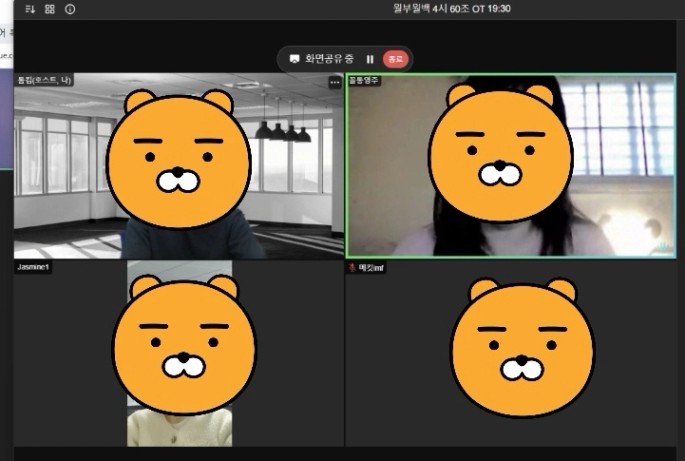Click the Jasmine1 name label
The width and height of the screenshot is (685, 461).
click(x=34, y=268)
